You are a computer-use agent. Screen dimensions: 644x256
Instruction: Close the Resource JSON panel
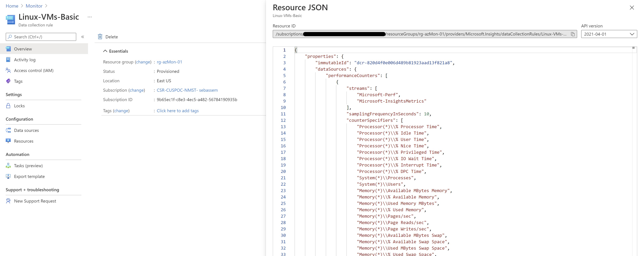point(632,8)
